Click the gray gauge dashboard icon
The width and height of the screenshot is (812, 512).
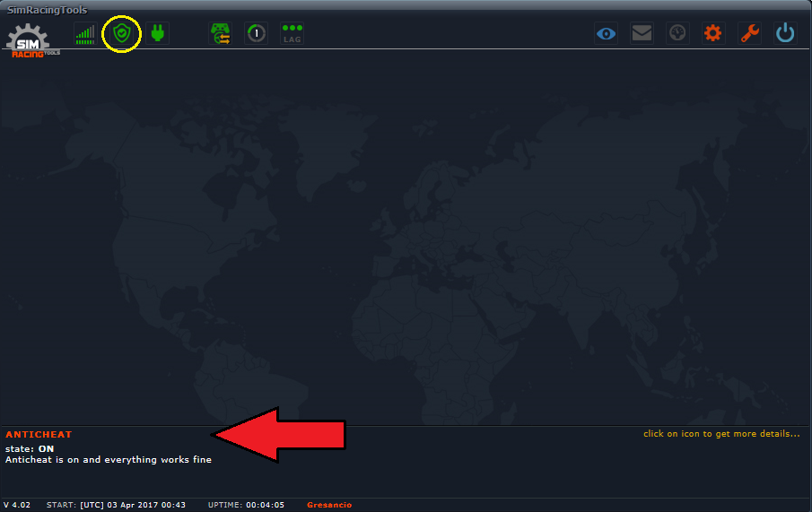677,34
